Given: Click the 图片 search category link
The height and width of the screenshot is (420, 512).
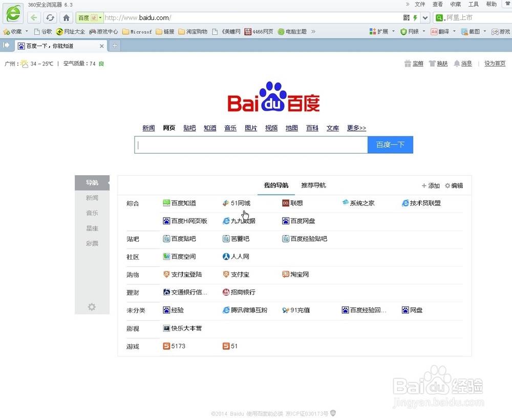Looking at the screenshot, I should click(x=251, y=128).
